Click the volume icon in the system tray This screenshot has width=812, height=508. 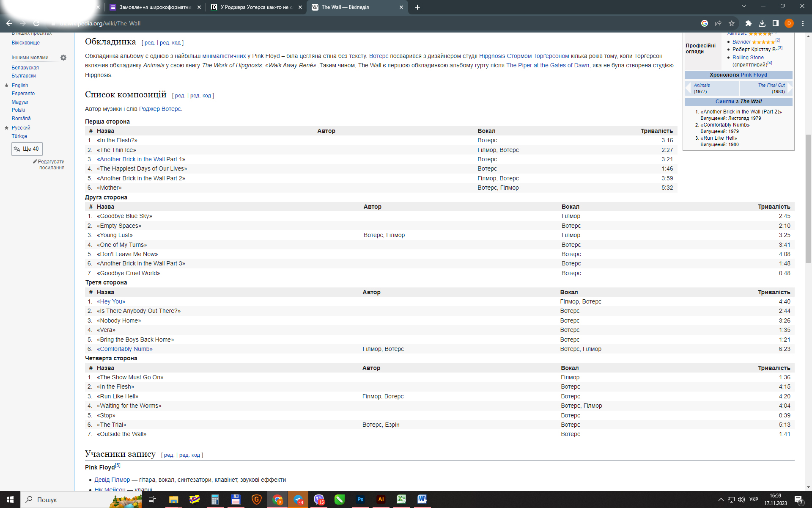(741, 500)
